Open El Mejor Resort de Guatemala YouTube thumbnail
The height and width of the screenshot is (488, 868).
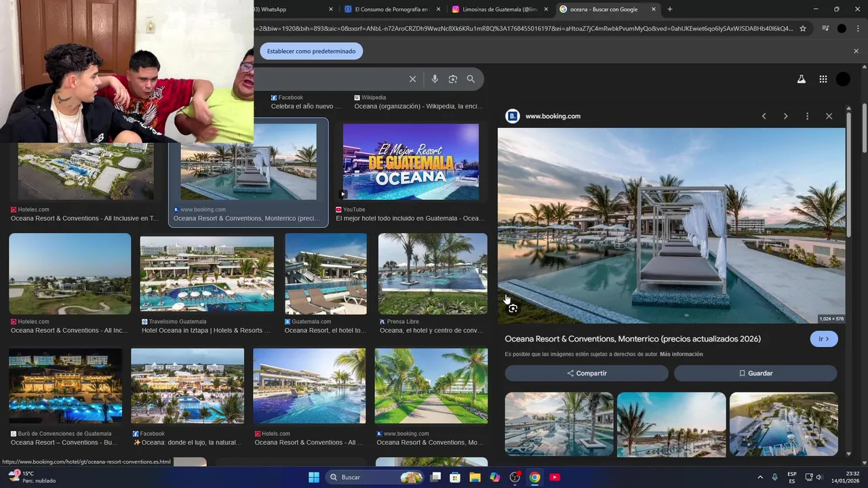coord(411,161)
